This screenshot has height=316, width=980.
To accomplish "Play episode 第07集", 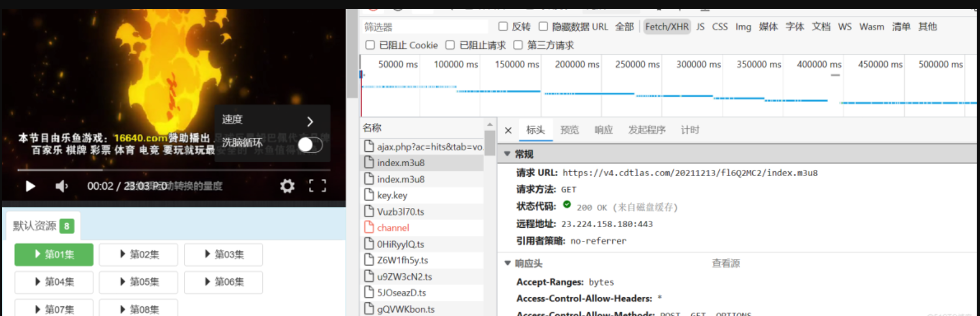I will [54, 308].
